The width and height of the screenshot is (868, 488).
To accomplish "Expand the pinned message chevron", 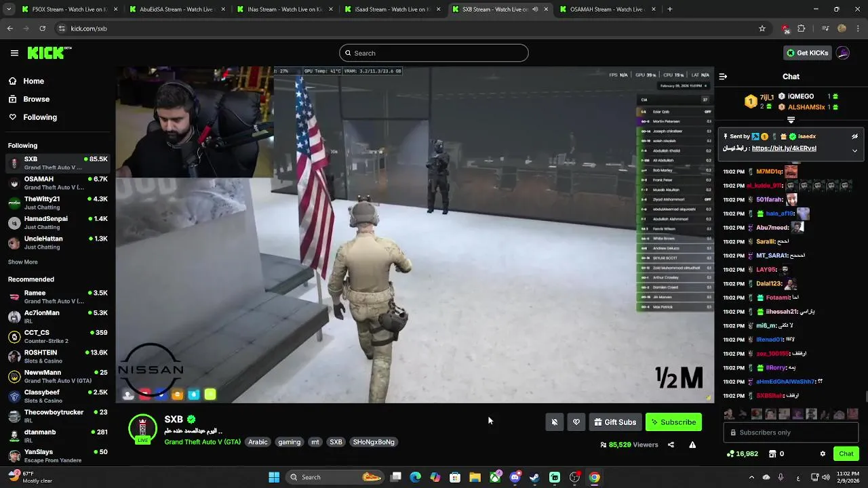I will [x=854, y=150].
